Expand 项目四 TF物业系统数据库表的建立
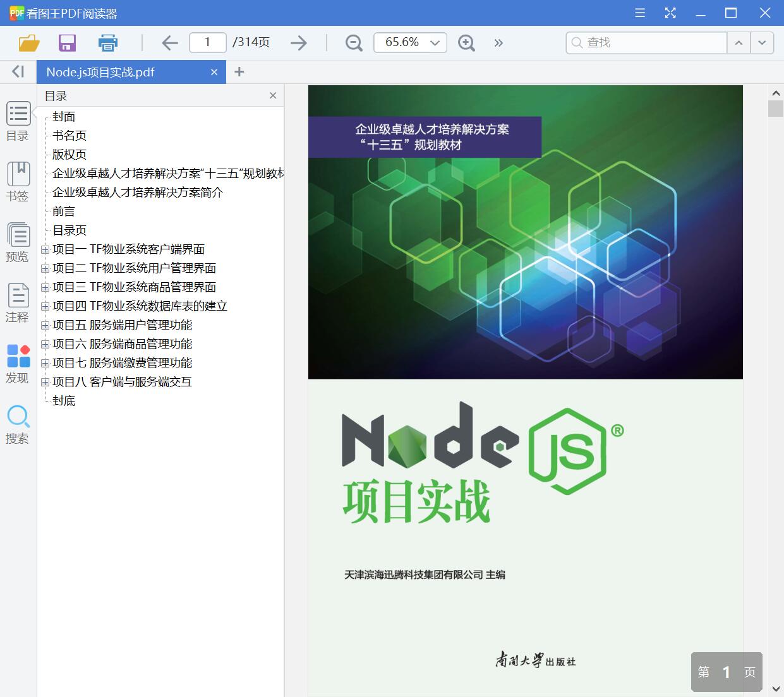Screen dimensions: 784x697 point(45,306)
